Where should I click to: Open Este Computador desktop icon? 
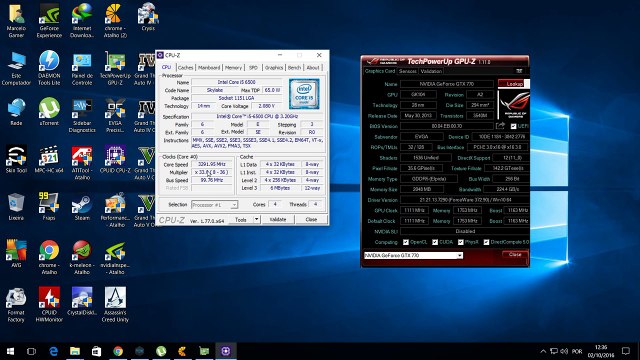coord(16,68)
